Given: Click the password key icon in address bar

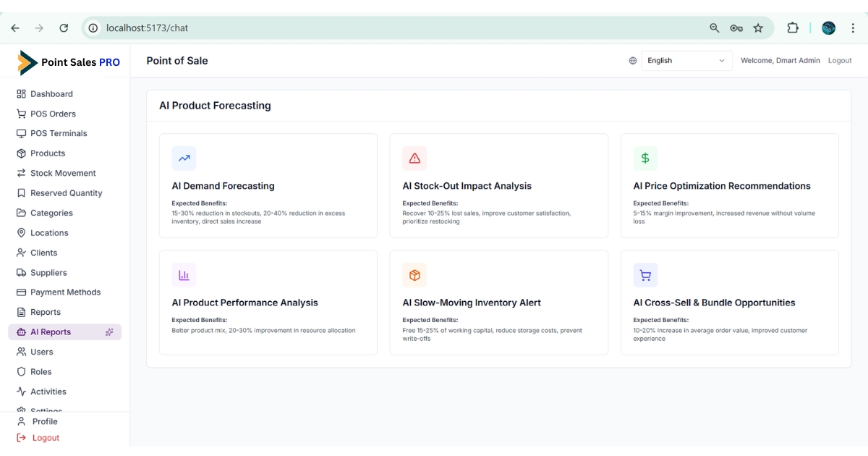Looking at the screenshot, I should 736,28.
